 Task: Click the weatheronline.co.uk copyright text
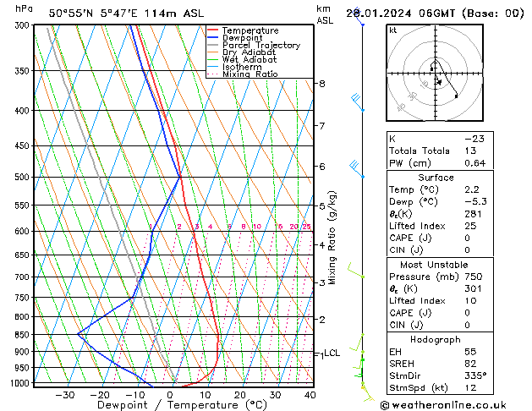pyautogui.click(x=443, y=405)
